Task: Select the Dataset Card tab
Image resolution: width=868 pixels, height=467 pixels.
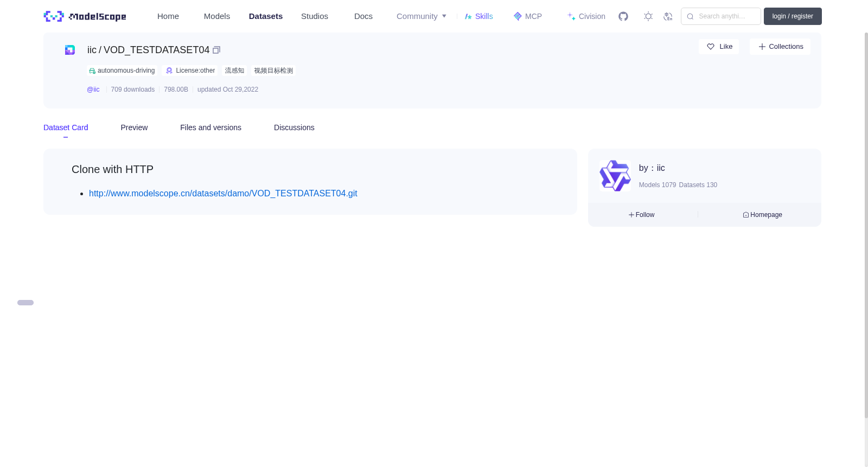Action: pyautogui.click(x=66, y=127)
